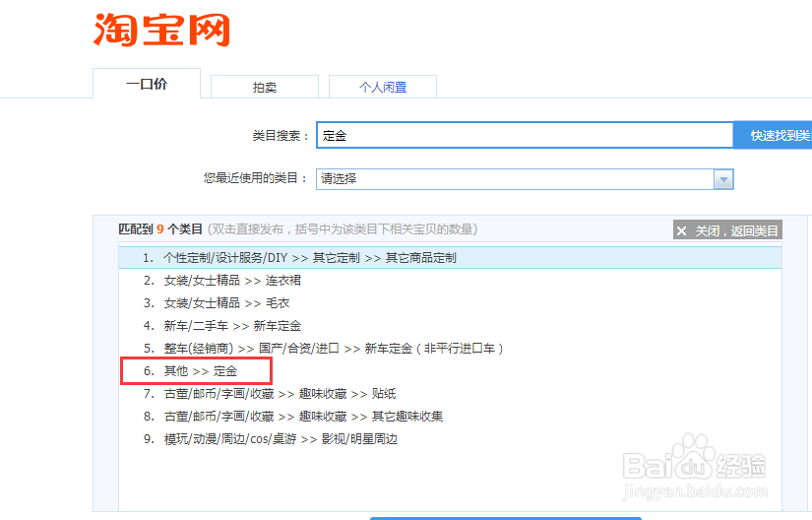
Task: Click the 快速找到类目 search button
Action: pyautogui.click(x=773, y=135)
